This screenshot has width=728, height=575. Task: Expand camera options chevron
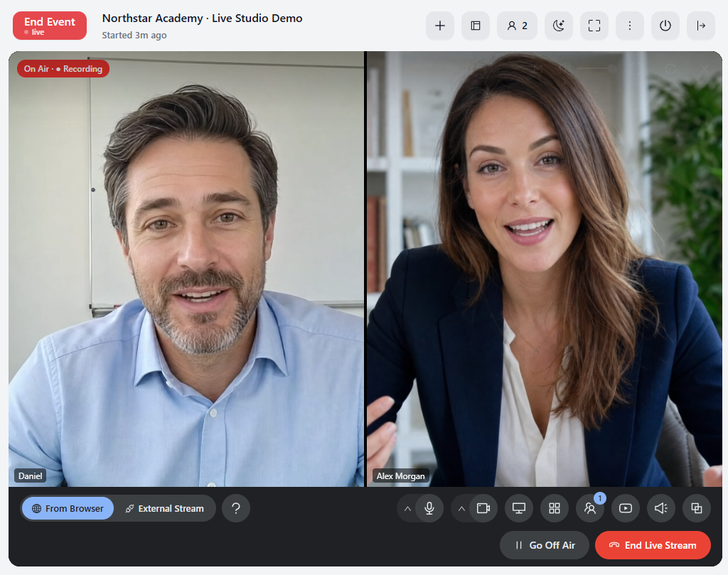pos(461,509)
